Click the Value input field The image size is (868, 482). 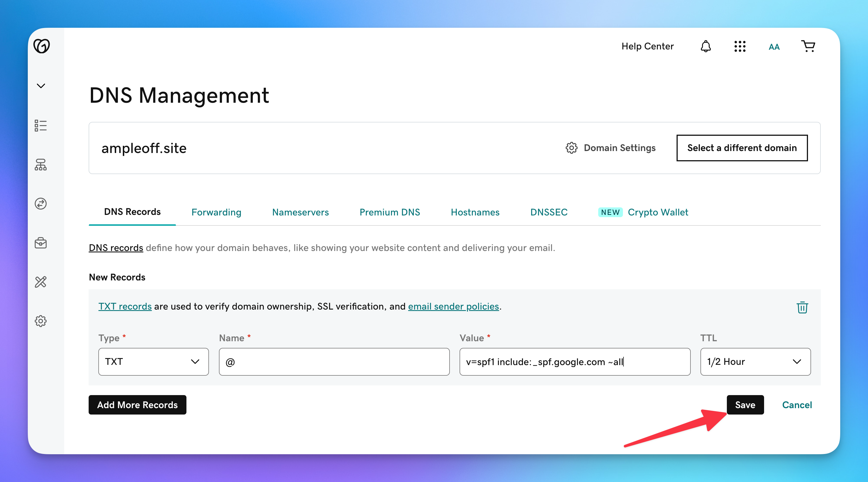575,362
